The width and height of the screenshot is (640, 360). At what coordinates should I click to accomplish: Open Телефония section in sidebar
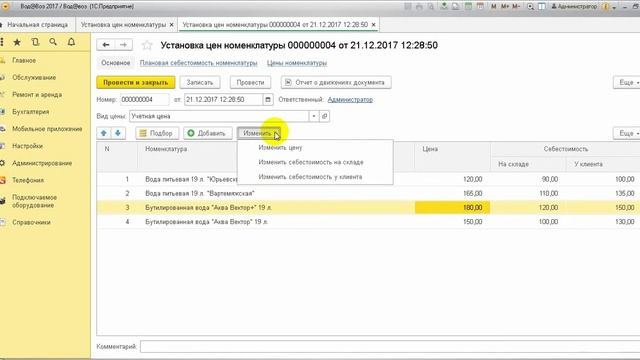click(28, 180)
